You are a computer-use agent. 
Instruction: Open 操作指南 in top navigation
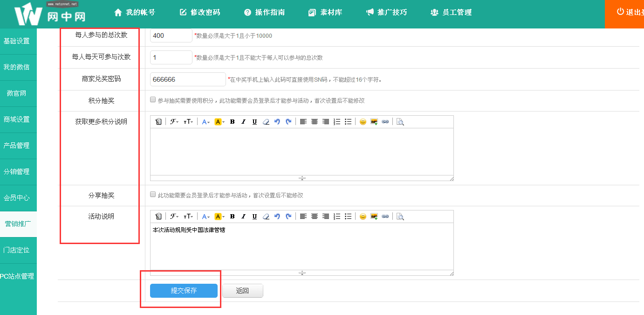tap(264, 13)
